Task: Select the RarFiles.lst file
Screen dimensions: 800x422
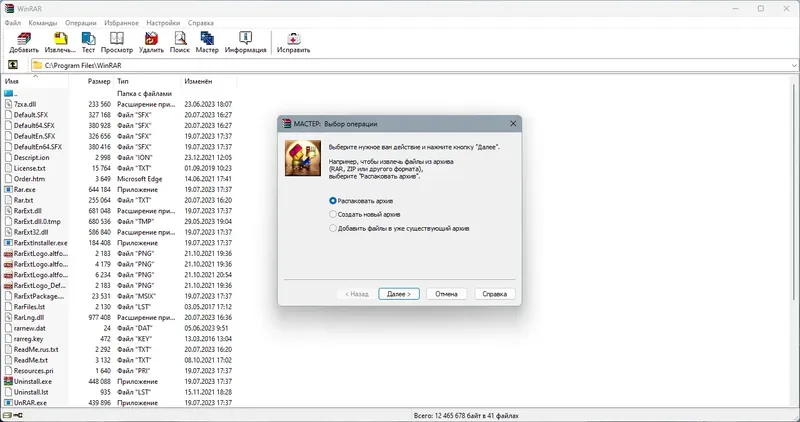Action: (29, 307)
